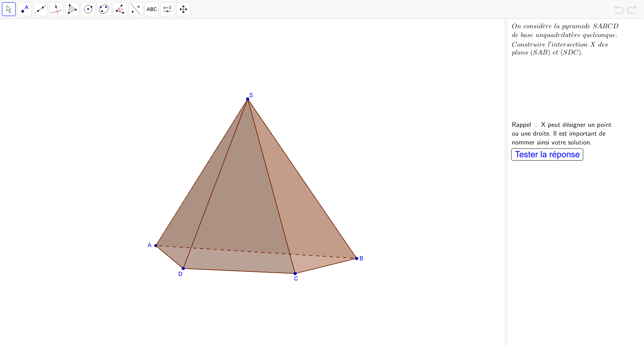Image resolution: width=644 pixels, height=346 pixels.
Task: Click the edge SB of the pyramid
Action: (302, 178)
